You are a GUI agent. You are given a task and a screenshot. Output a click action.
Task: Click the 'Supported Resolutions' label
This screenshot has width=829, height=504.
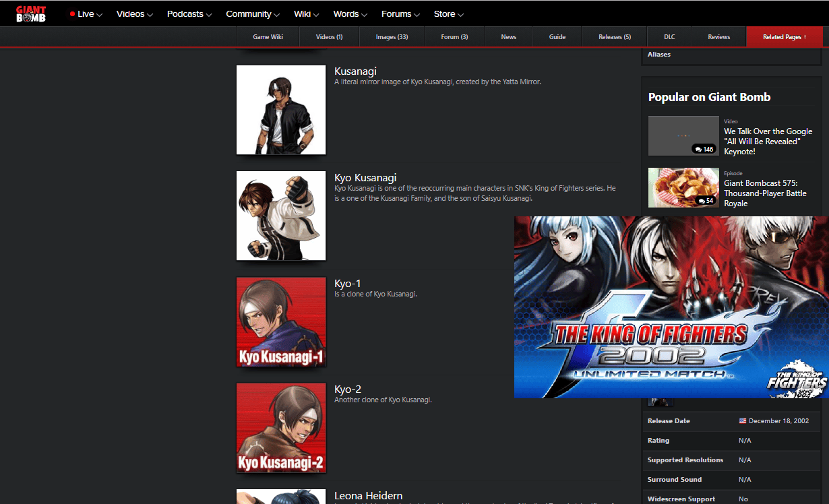click(x=685, y=460)
